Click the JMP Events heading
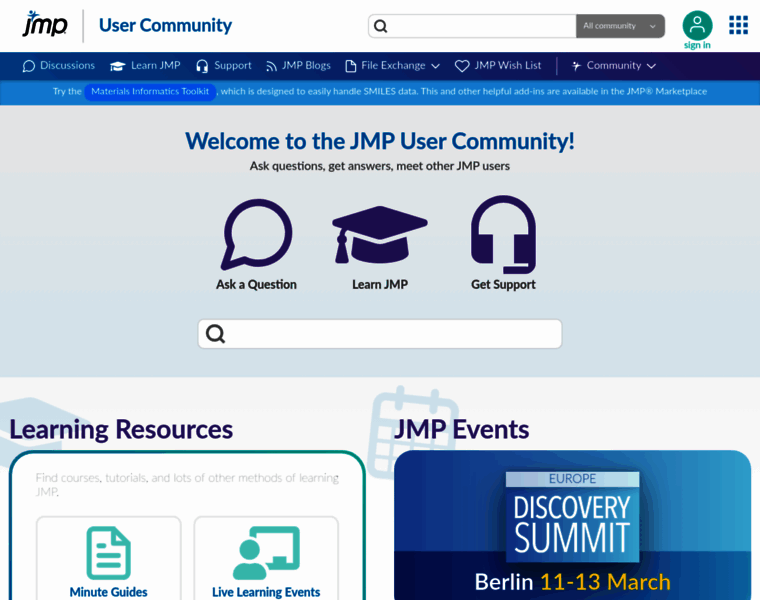Image resolution: width=760 pixels, height=600 pixels. [461, 430]
